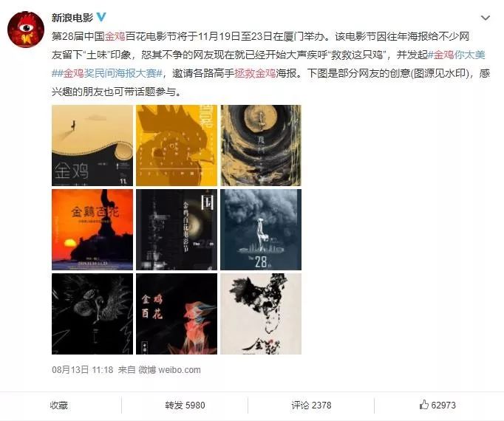Screen dimensions: 504x421
Task: View the ink wash rooster poster
Action: (261, 314)
